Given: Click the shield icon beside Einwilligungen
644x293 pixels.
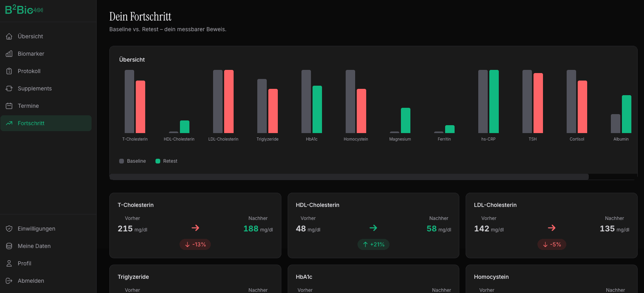Looking at the screenshot, I should (x=9, y=229).
